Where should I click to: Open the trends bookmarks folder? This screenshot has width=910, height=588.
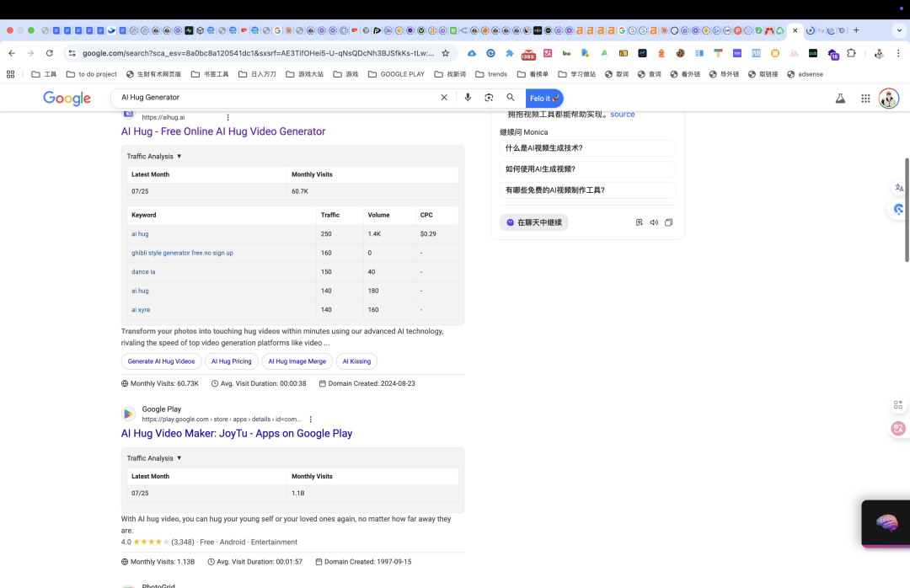tap(491, 74)
